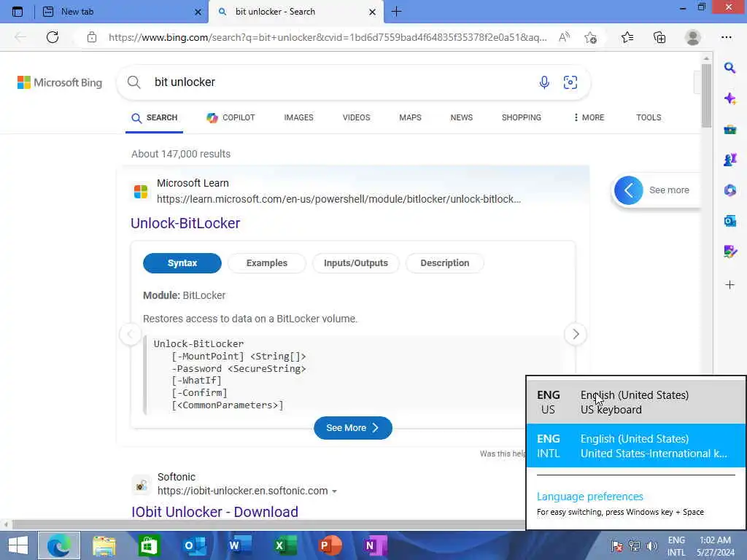Screen dimensions: 747x560
Task: Select ENG INTL International keyboard
Action: coord(635,446)
